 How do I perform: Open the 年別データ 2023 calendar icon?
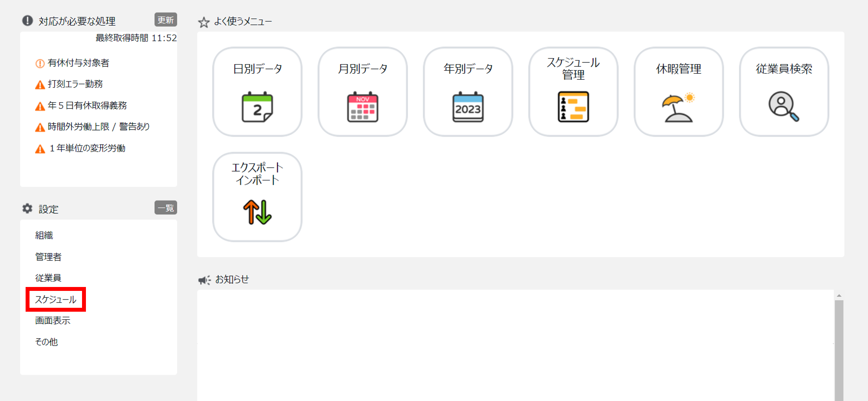point(468,107)
